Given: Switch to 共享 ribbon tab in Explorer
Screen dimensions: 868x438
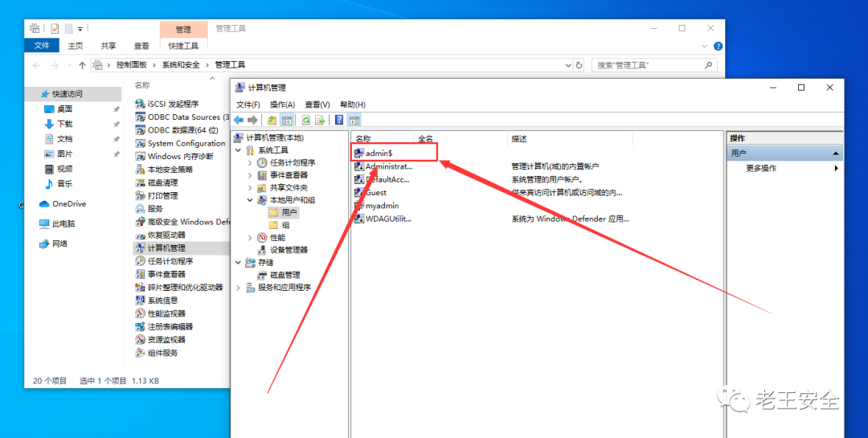Looking at the screenshot, I should [x=108, y=46].
